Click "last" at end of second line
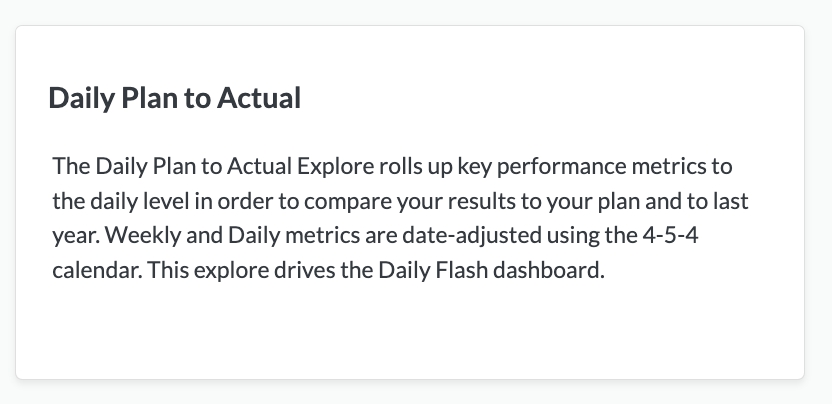This screenshot has width=832, height=404. [x=731, y=201]
